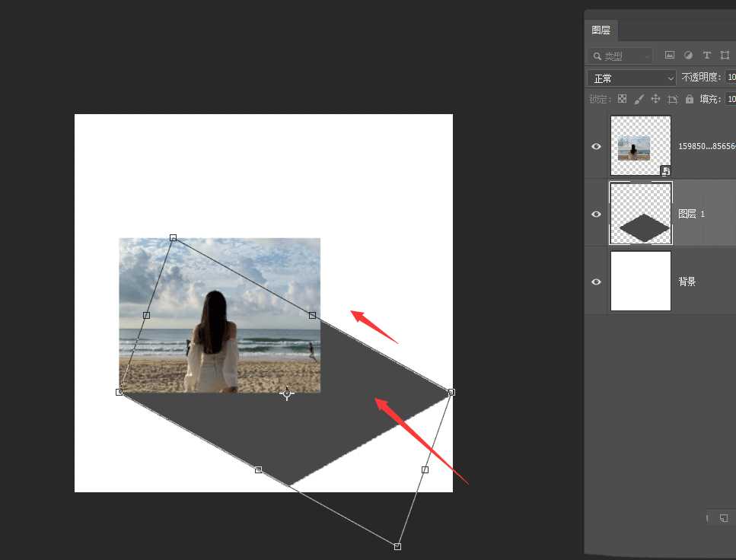
Task: Hide the beach photo smart object layer
Action: click(596, 146)
